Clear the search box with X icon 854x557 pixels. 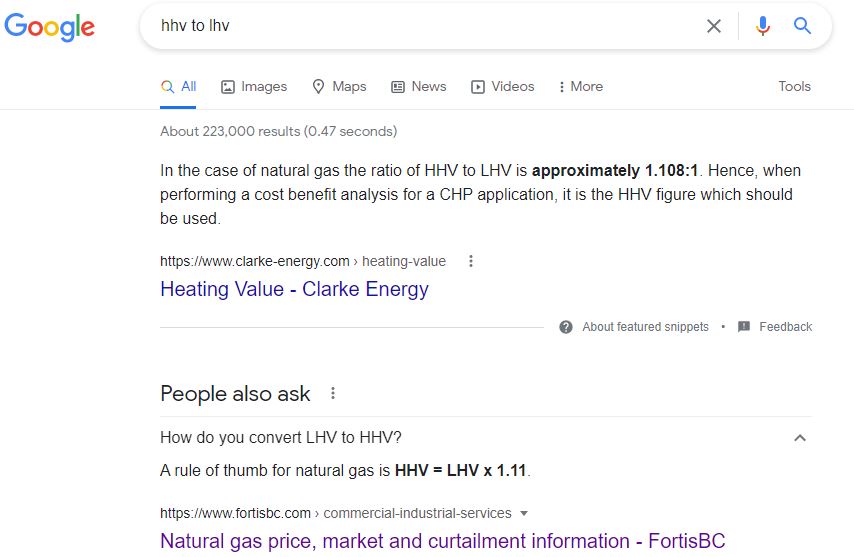tap(713, 26)
